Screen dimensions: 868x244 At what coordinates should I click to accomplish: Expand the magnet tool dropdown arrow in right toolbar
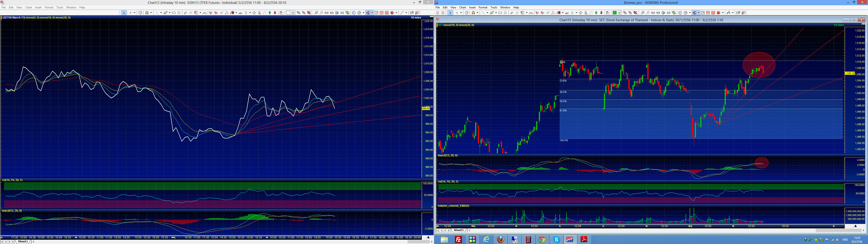click(x=477, y=13)
